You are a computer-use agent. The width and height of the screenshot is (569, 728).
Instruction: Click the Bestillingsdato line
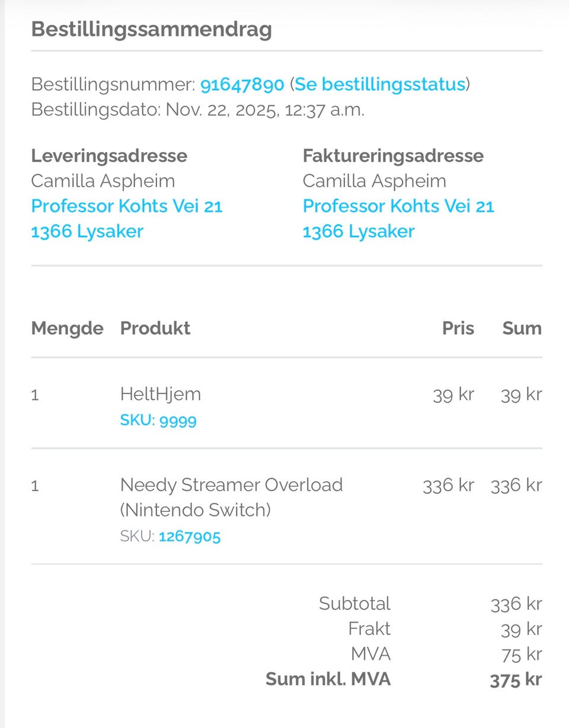click(x=197, y=110)
